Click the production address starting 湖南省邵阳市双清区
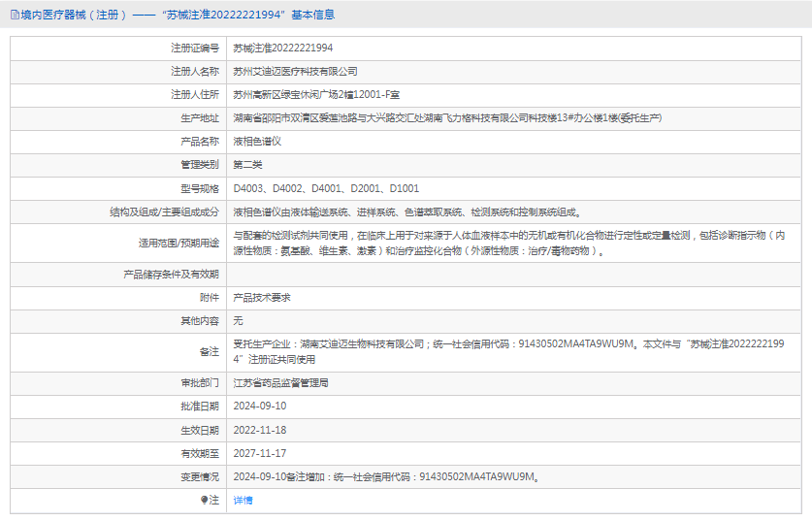 [x=447, y=118]
